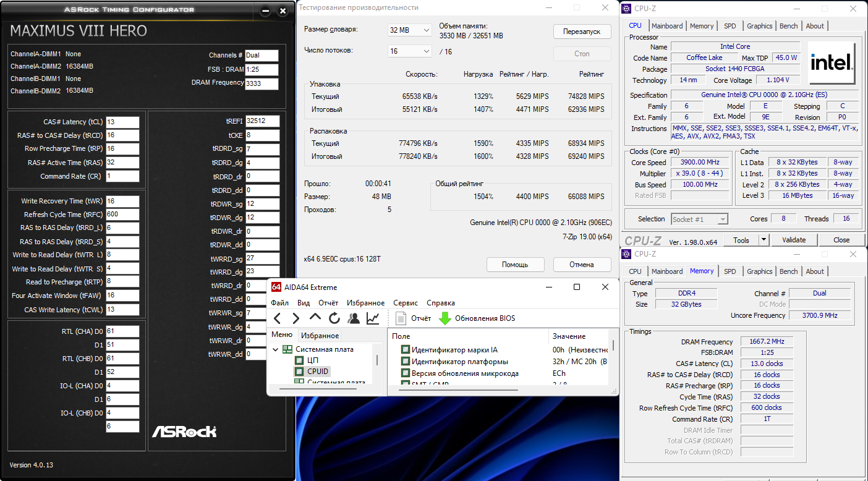The width and height of the screenshot is (868, 481).
Task: Collapse the Системная плата tree node
Action: (276, 349)
